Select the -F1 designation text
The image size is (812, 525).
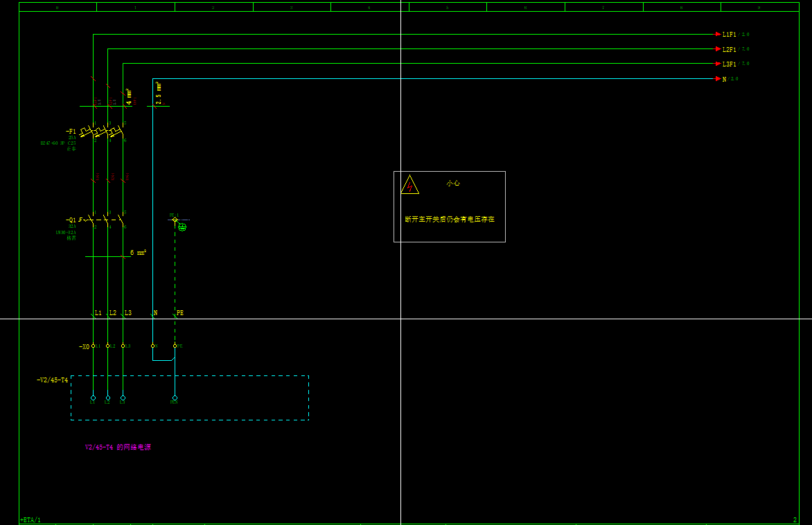click(x=71, y=132)
